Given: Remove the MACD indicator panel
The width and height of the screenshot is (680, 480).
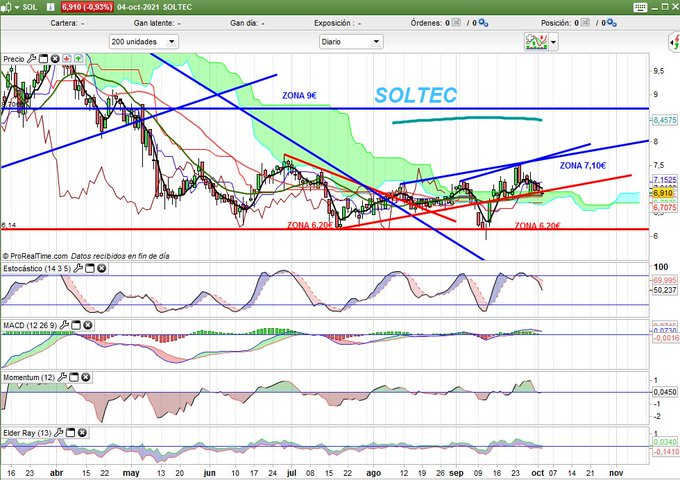Looking at the screenshot, I should [88, 325].
